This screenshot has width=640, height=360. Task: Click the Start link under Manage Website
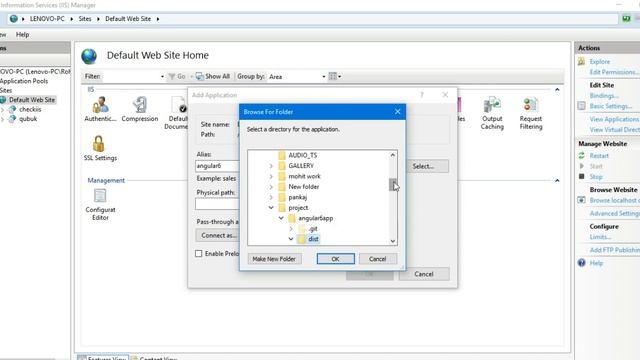tap(596, 166)
